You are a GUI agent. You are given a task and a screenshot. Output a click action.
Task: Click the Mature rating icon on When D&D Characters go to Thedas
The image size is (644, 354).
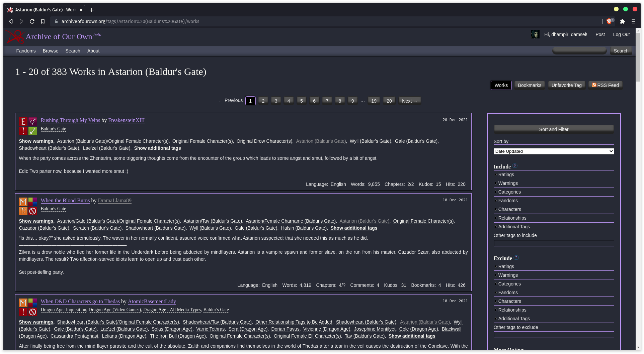(23, 303)
